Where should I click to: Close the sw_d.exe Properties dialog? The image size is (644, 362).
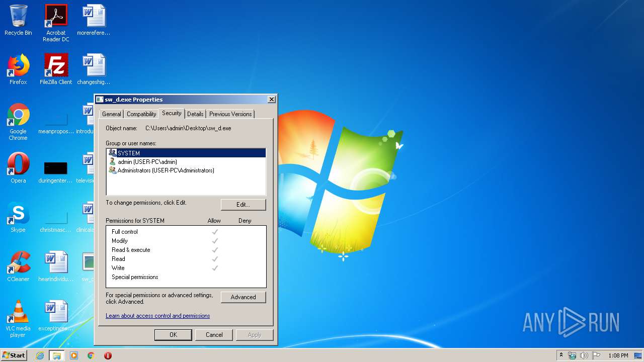click(271, 100)
